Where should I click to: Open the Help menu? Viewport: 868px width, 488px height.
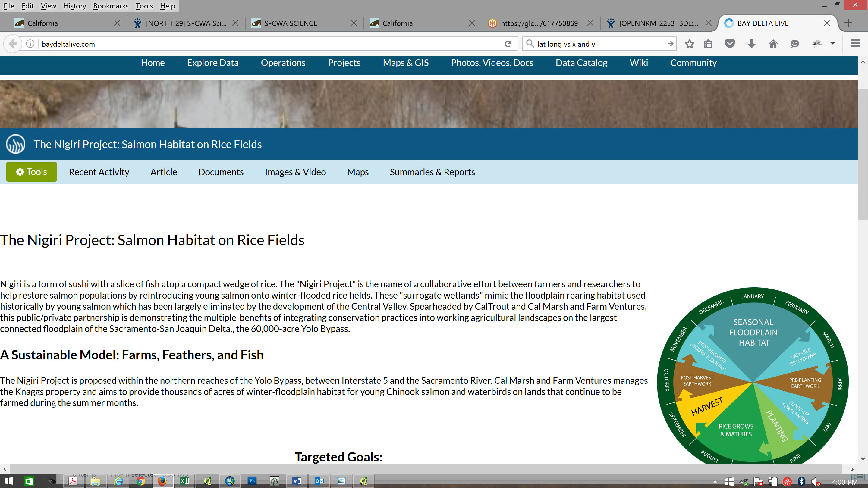168,6
